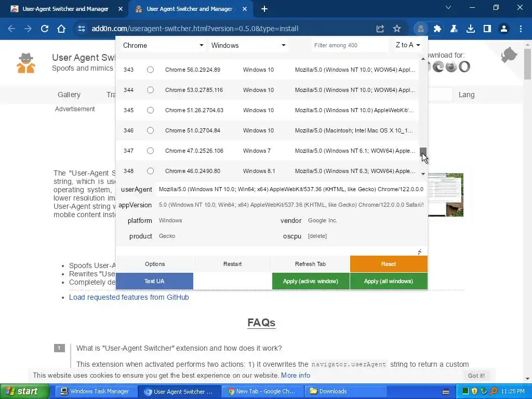Open the Chrome browser dropdown
The height and width of the screenshot is (399, 532).
point(163,46)
